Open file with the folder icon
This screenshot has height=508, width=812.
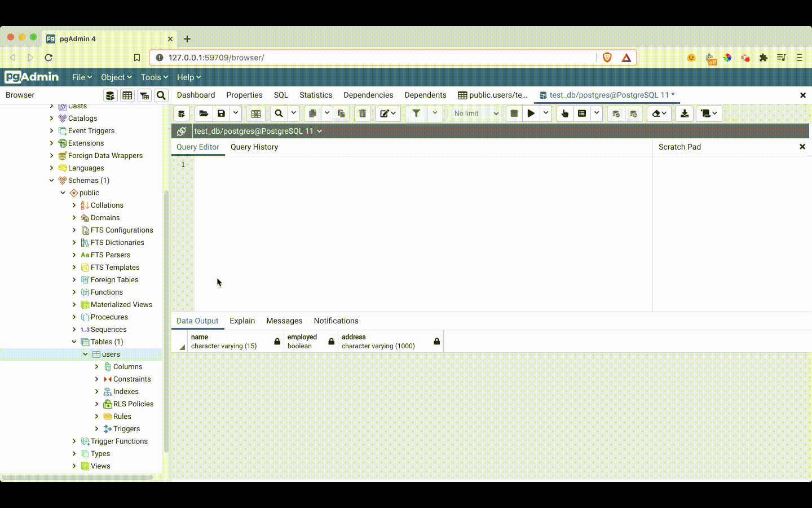click(204, 113)
